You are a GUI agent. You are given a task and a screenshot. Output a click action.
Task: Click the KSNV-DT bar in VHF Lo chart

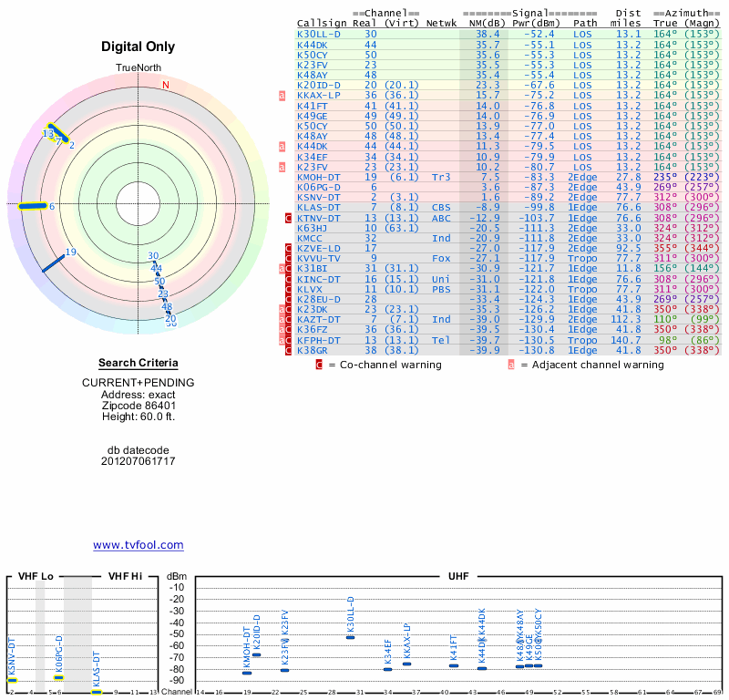[12, 680]
